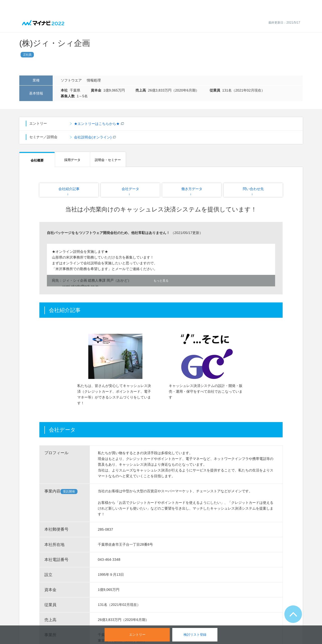Click the headline about キャッシュレス決済システム
The image size is (322, 644).
(x=161, y=209)
